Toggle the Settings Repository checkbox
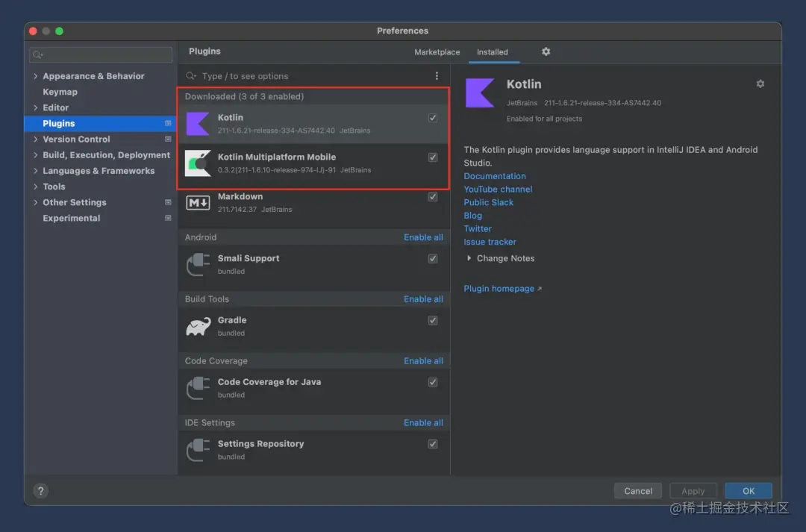806x532 pixels. pos(433,444)
